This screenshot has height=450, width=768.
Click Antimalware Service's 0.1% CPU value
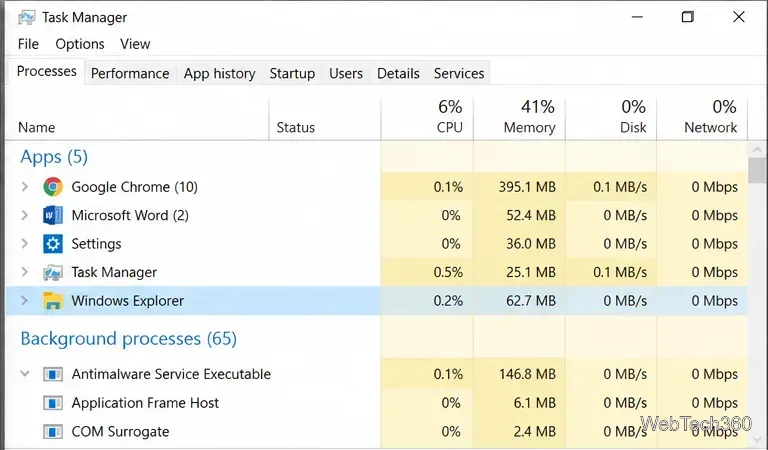tap(448, 375)
